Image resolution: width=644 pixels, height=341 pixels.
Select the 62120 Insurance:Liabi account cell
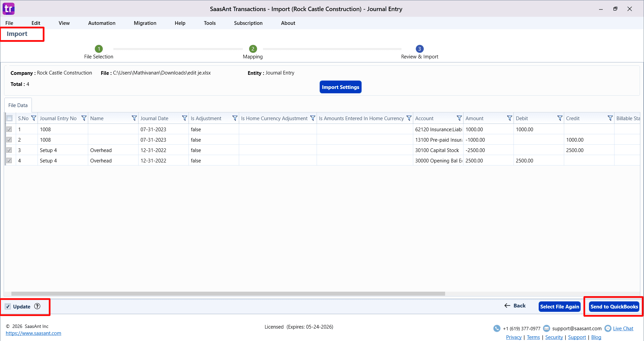tap(438, 129)
